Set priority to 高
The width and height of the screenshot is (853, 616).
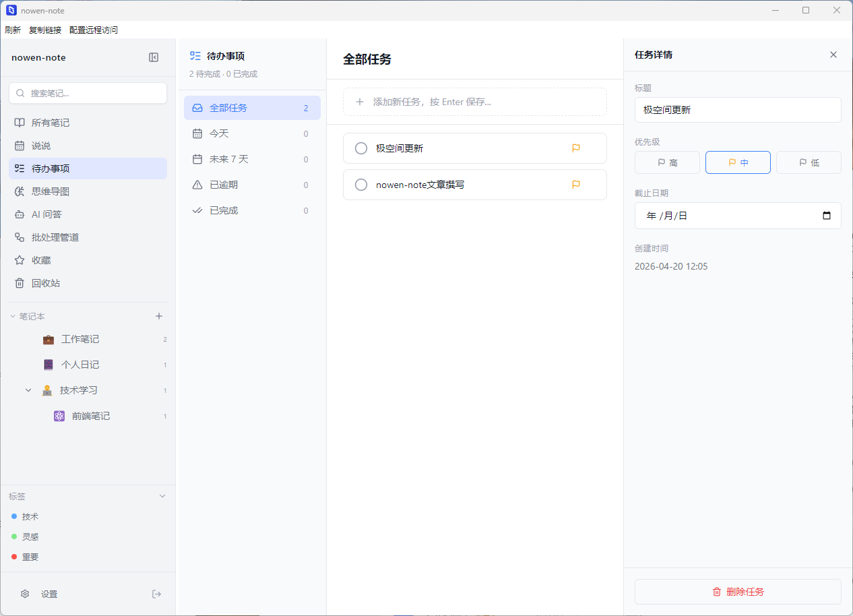[667, 162]
